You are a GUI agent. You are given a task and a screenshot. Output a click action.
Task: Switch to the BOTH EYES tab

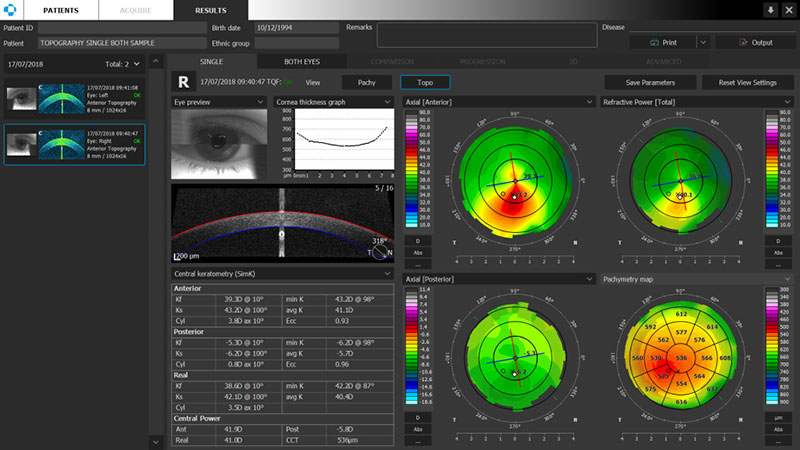click(302, 62)
